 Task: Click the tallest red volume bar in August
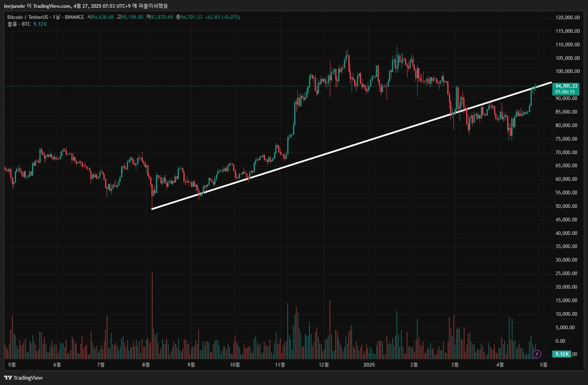(x=152, y=315)
